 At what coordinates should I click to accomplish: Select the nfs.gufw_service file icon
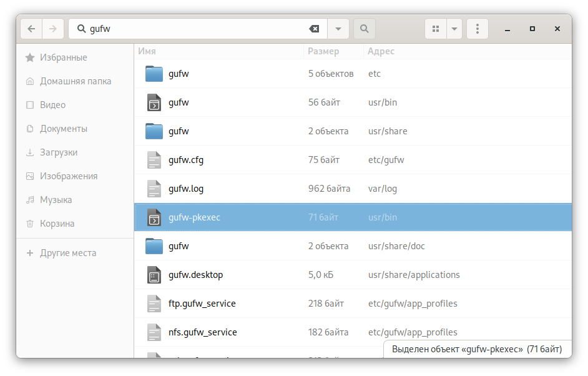click(154, 332)
